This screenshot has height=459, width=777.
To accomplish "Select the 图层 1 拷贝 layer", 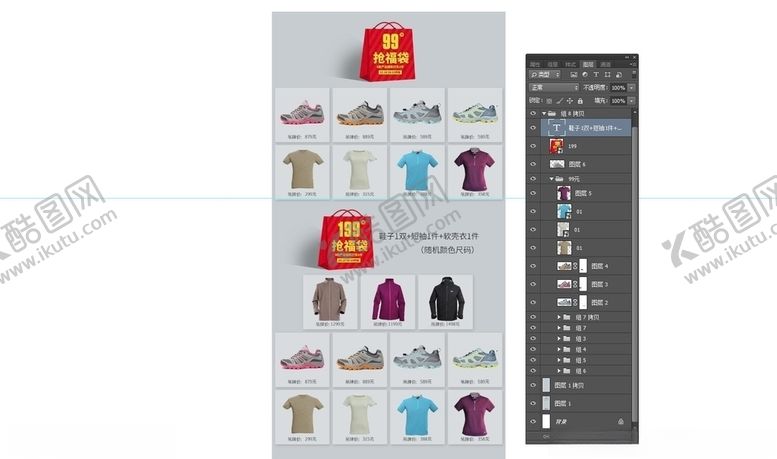I will [x=580, y=384].
